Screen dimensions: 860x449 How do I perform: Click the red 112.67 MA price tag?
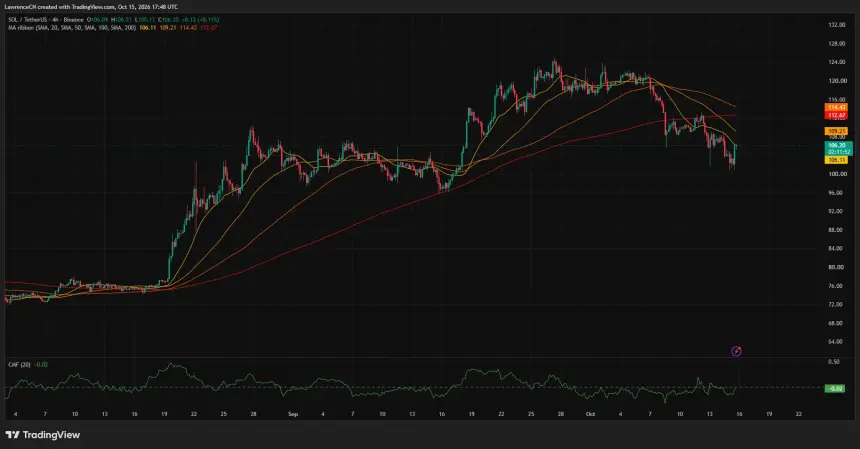tap(836, 115)
